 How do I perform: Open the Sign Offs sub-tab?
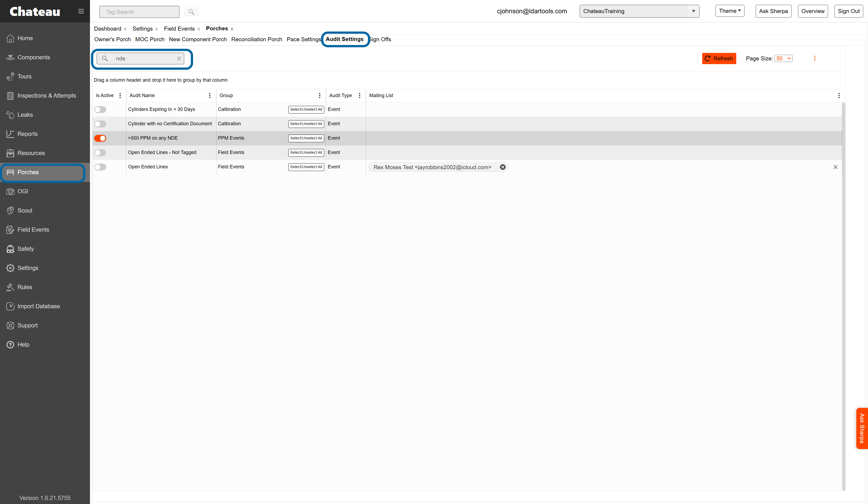tap(380, 39)
